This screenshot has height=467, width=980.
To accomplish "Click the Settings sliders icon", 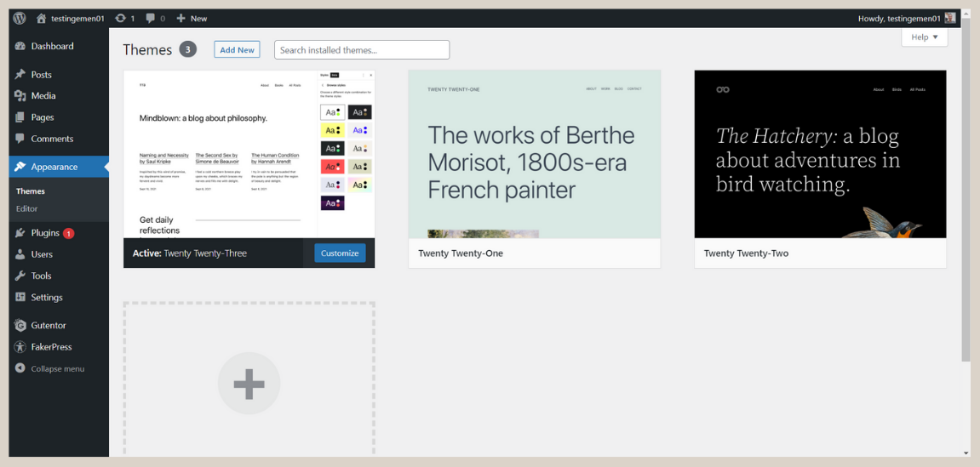I will pos(20,297).
